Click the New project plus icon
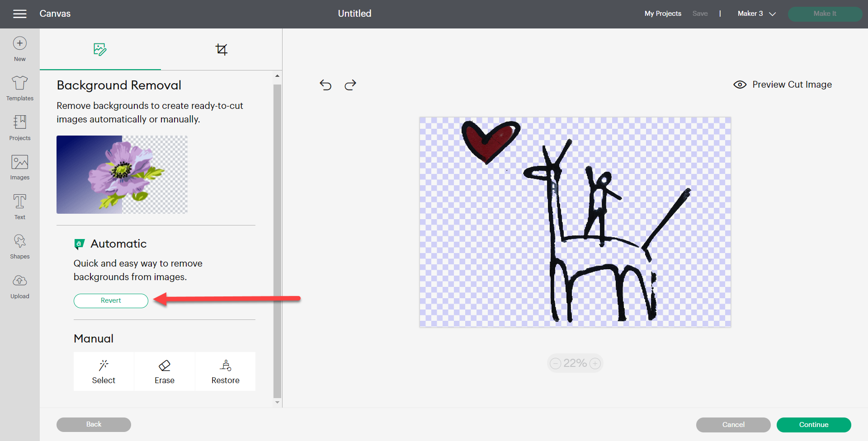This screenshot has height=441, width=868. [19, 43]
